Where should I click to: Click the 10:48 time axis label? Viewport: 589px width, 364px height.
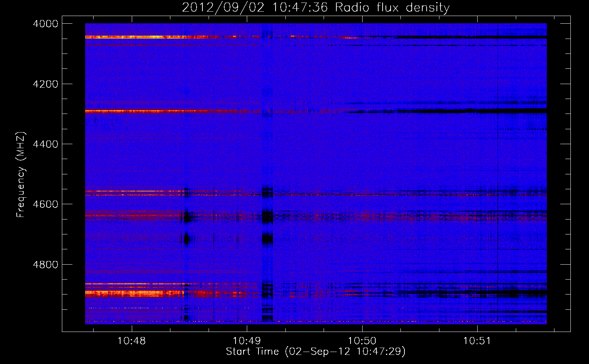click(x=131, y=341)
